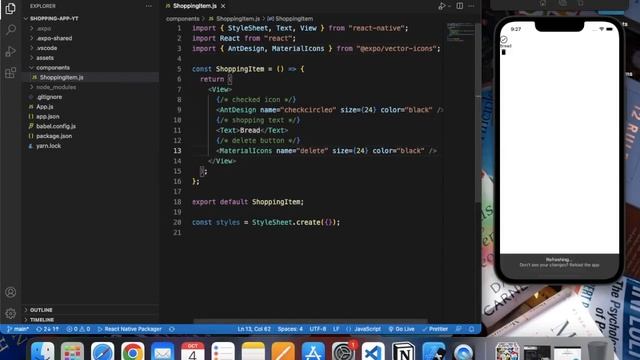Change the LF end-of-line sequence
This screenshot has width=640, height=360.
click(x=336, y=329)
